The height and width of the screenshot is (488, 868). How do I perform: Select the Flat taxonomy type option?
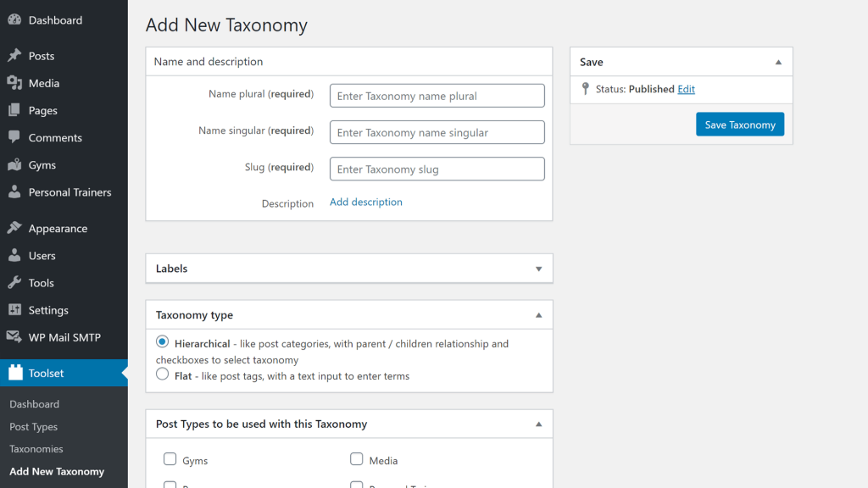(162, 374)
